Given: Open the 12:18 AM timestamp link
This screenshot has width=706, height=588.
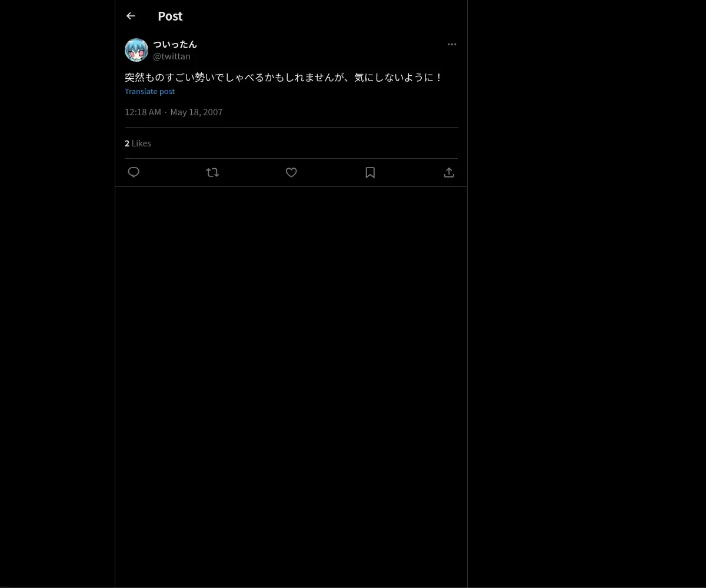Looking at the screenshot, I should [x=143, y=112].
